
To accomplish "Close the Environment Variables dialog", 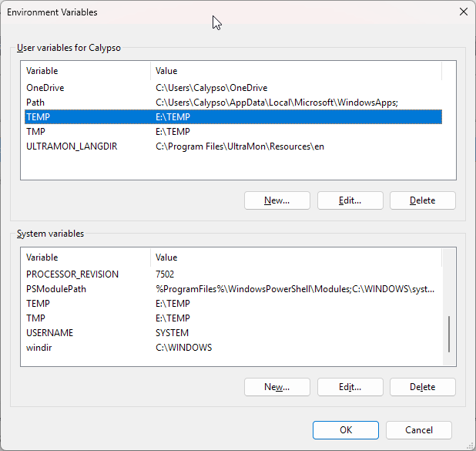I will (463, 12).
